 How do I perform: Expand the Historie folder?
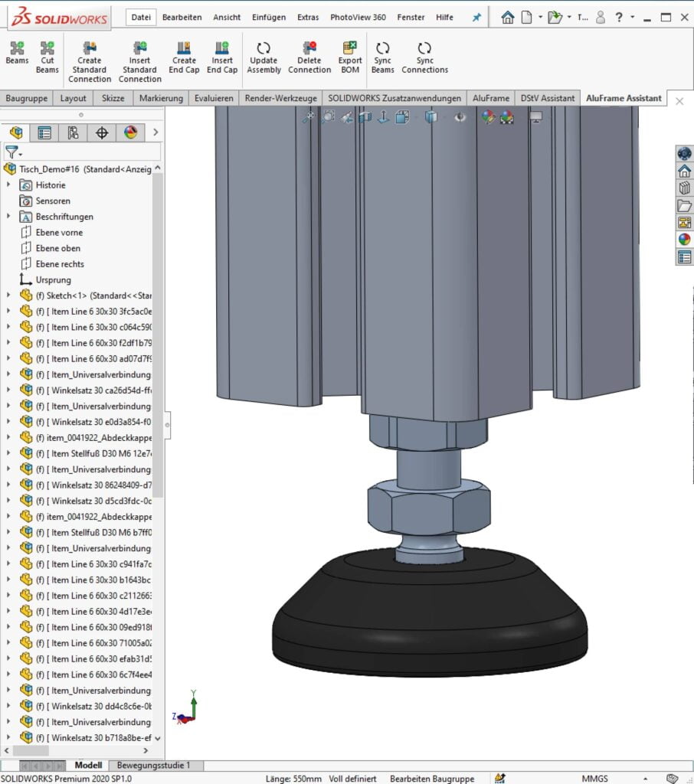(8, 185)
